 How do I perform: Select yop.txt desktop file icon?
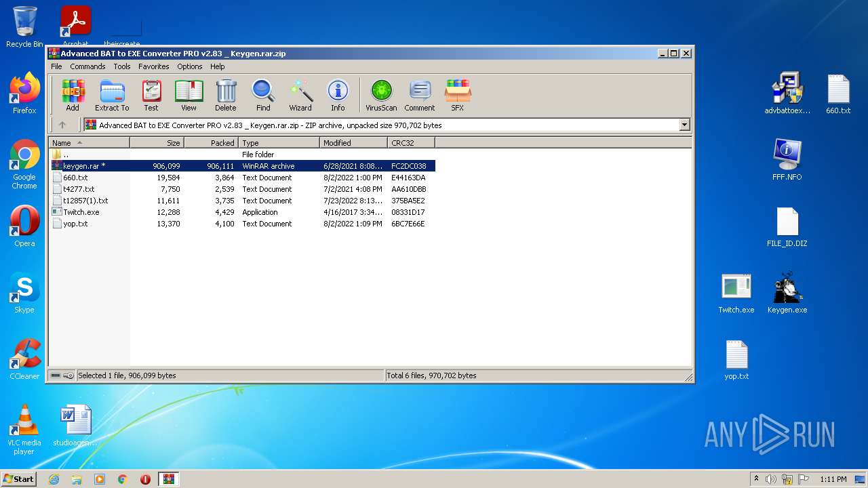(736, 359)
